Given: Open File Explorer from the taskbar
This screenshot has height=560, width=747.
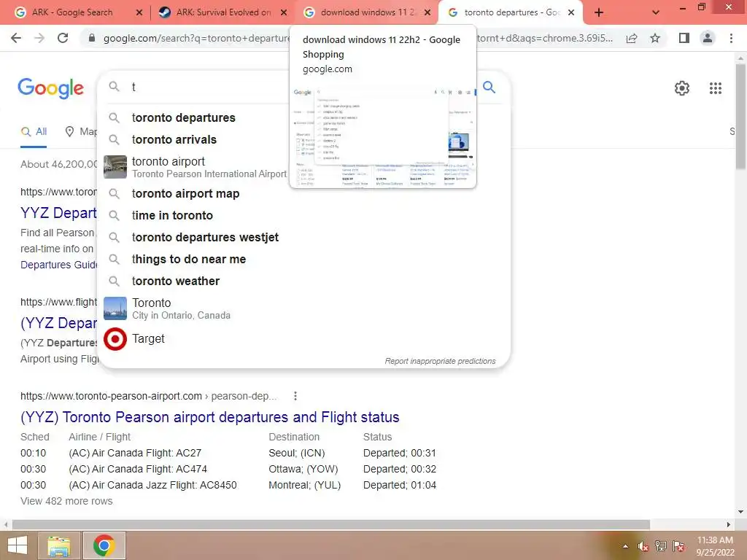Looking at the screenshot, I should pyautogui.click(x=59, y=545).
